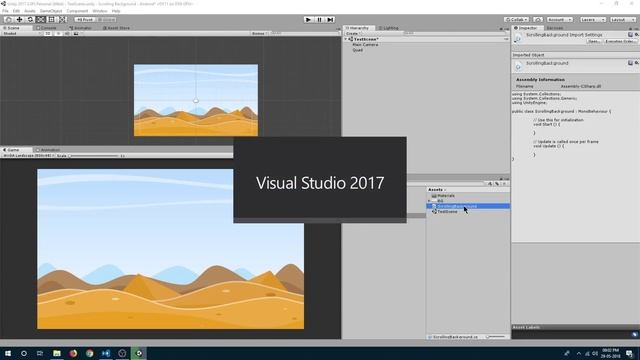The height and width of the screenshot is (360, 640).
Task: Start Play mode
Action: tap(309, 20)
